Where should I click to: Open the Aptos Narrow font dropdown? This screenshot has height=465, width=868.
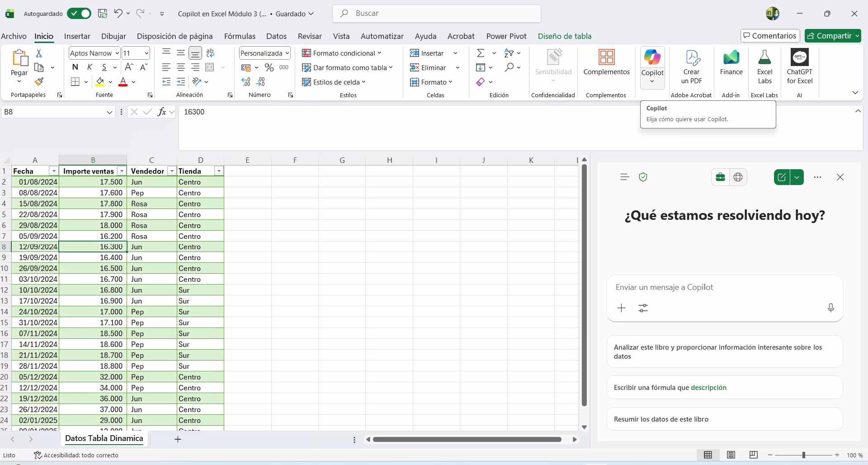coord(117,53)
